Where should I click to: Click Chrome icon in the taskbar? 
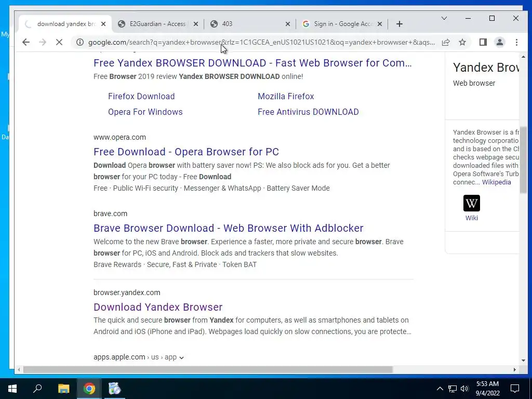coord(89,389)
